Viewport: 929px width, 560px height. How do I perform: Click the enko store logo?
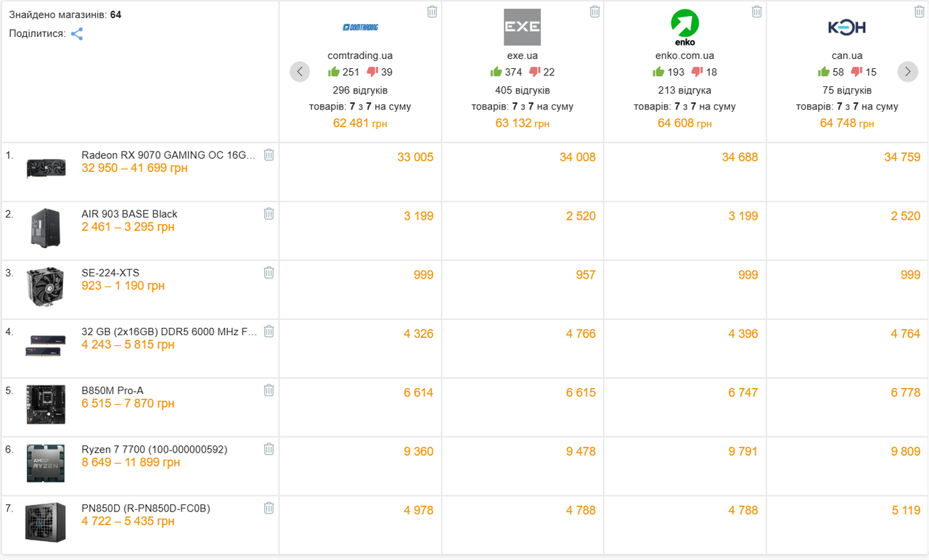tap(684, 28)
